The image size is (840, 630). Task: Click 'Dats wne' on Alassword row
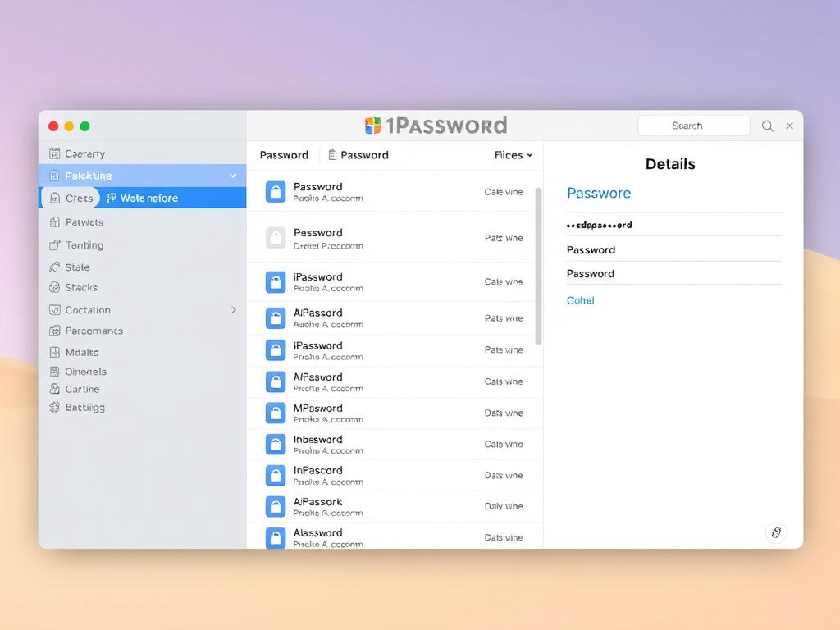pyautogui.click(x=504, y=537)
